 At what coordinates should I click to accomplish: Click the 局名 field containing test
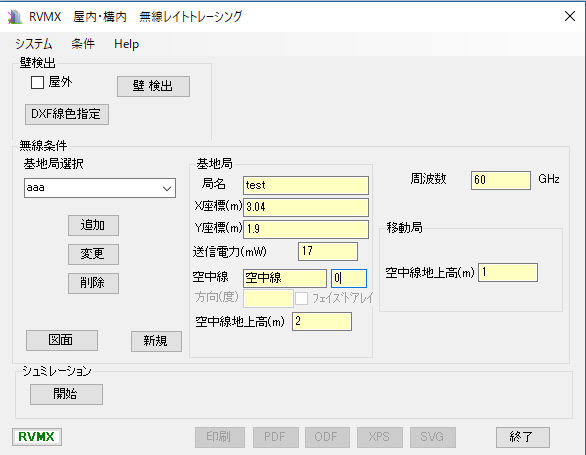click(x=306, y=185)
